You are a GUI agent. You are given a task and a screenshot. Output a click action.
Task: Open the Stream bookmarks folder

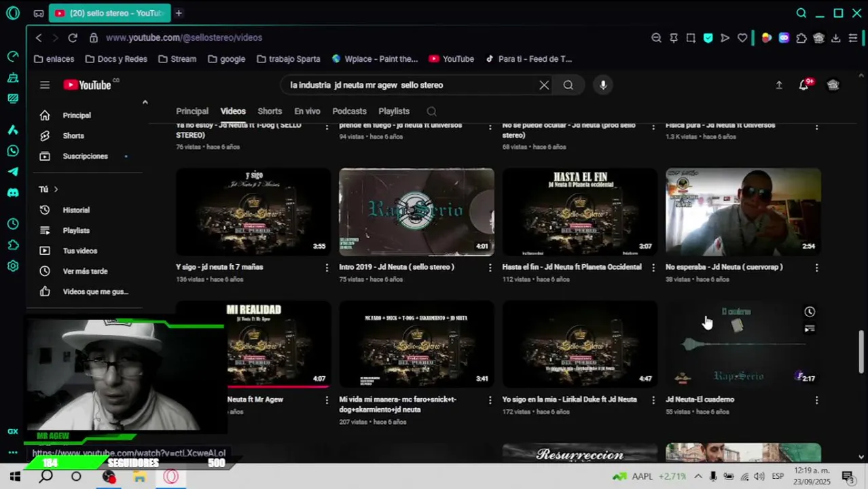click(177, 59)
